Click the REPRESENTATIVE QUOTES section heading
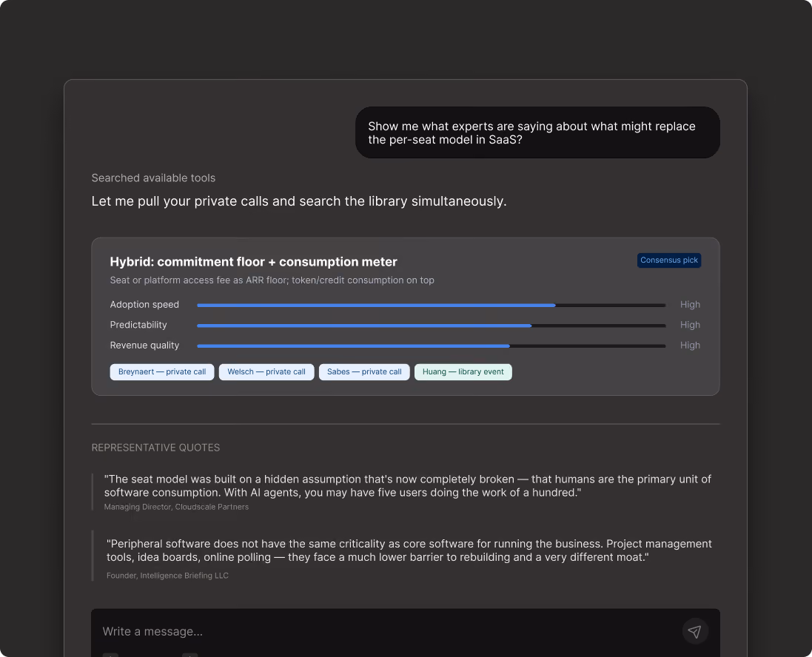This screenshot has width=812, height=657. 155,448
